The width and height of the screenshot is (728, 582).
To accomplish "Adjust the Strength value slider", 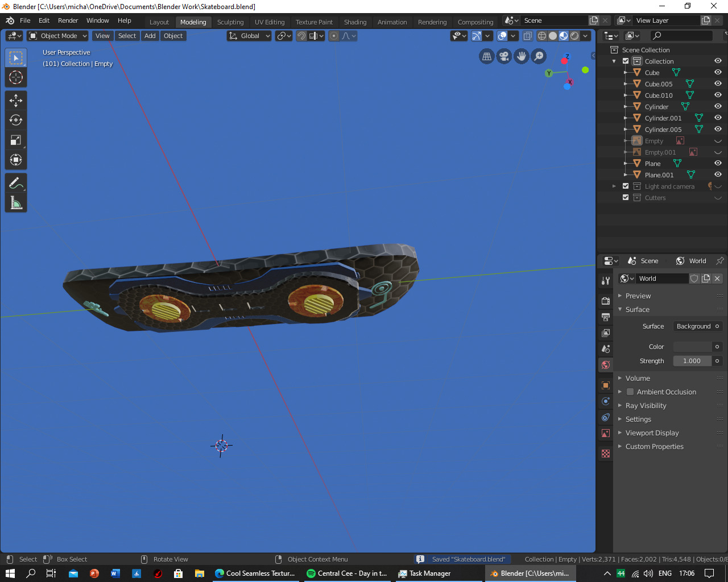I will point(692,361).
